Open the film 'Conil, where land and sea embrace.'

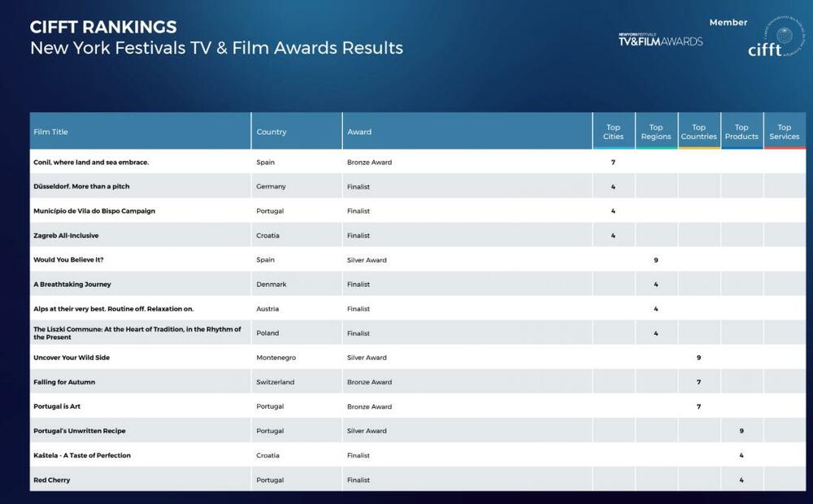(91, 163)
